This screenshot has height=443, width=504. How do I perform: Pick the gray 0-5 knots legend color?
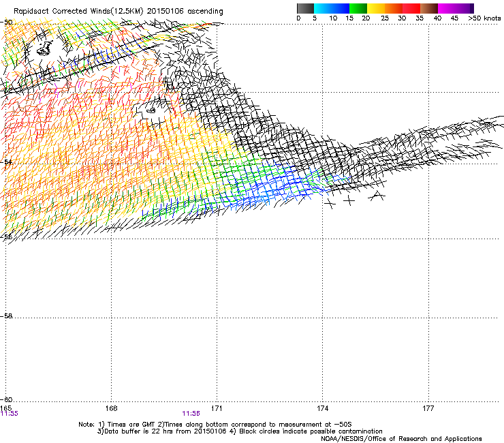[305, 8]
